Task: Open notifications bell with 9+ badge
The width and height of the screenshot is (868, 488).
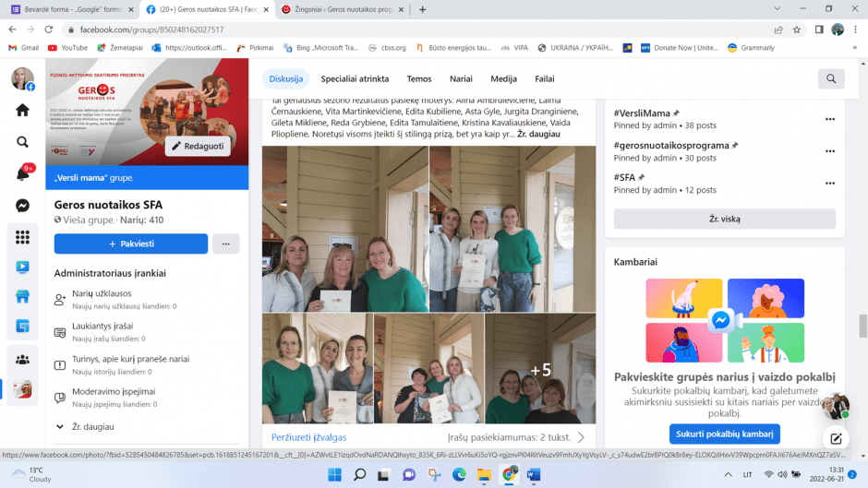Action: [23, 173]
